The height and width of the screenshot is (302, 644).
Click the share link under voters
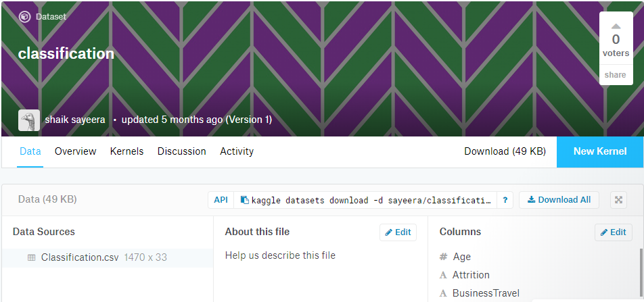[x=616, y=75]
